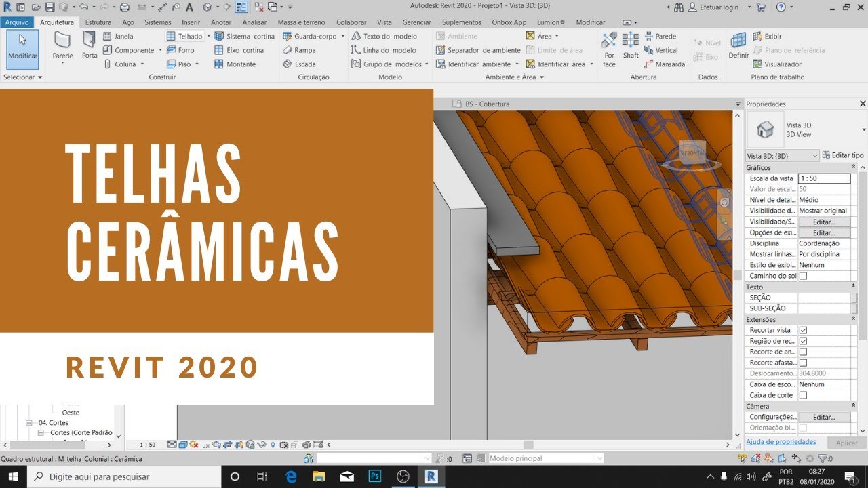Viewport: 868px width, 488px height.
Task: Open the Arquivo file menu
Action: 17,22
